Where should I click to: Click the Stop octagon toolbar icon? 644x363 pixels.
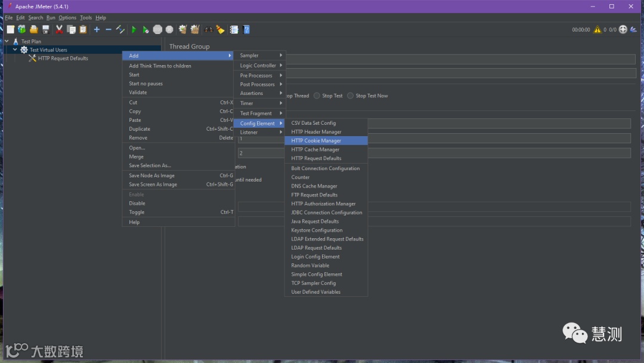[157, 30]
